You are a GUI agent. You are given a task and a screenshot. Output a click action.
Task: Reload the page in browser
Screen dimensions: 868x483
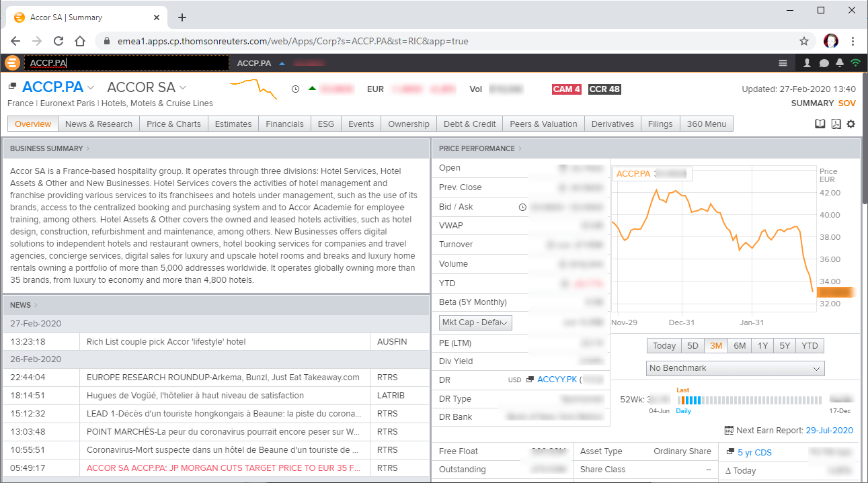[x=58, y=41]
